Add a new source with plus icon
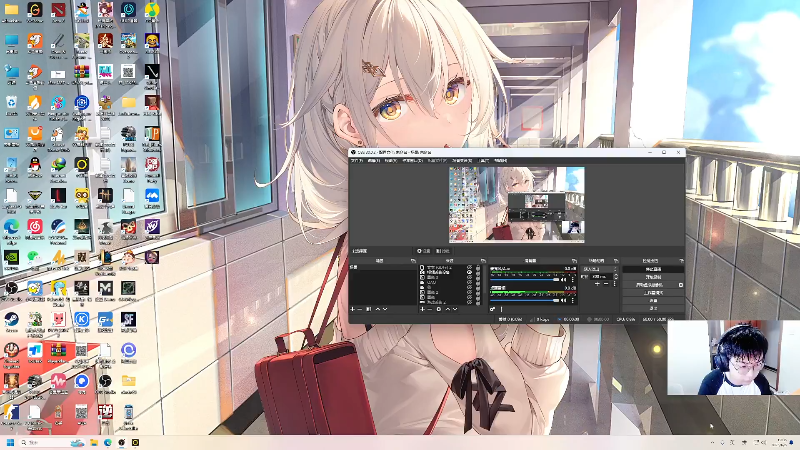The image size is (800, 450). (x=422, y=309)
